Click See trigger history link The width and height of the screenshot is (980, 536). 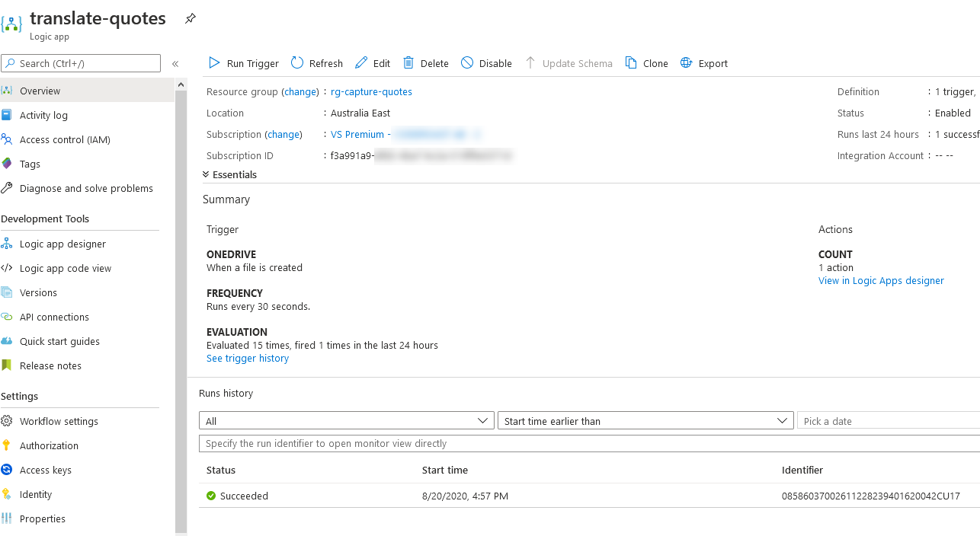point(248,358)
